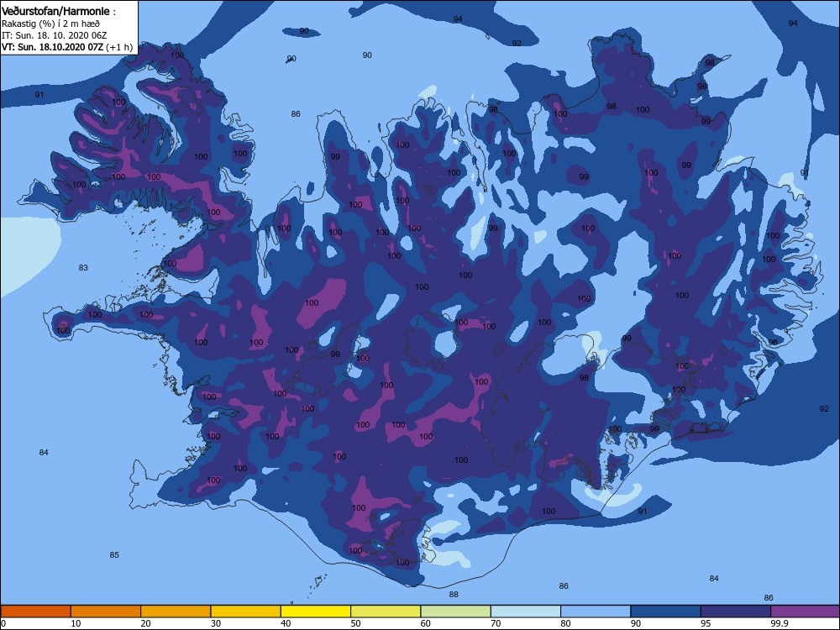Click the 'VT: Sun. 18.10.2020 07Z' valid time

(52, 47)
